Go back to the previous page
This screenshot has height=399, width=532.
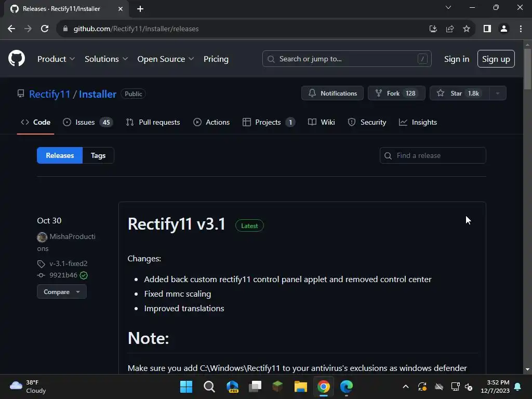tap(11, 29)
